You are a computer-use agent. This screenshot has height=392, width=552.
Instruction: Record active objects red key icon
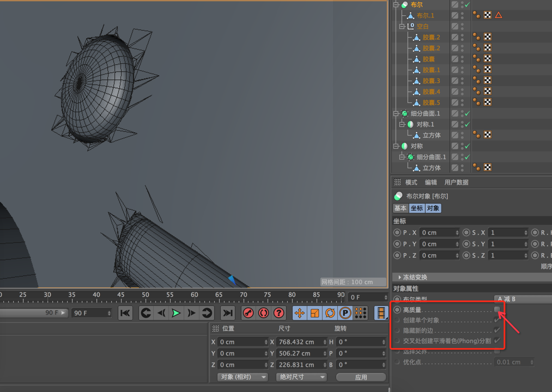(248, 313)
